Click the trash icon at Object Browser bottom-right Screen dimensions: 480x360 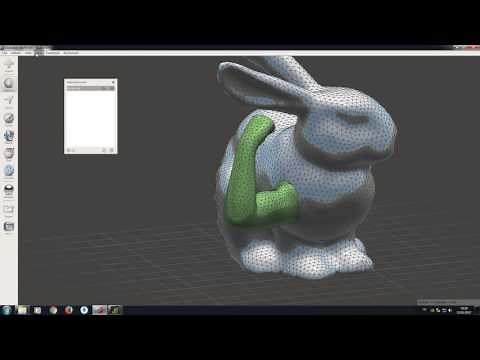coord(112,150)
